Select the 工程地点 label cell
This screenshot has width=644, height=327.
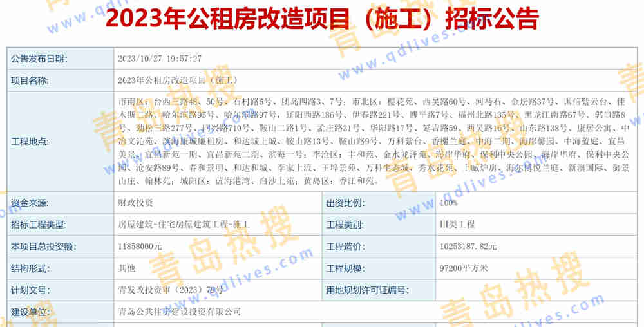pos(61,142)
